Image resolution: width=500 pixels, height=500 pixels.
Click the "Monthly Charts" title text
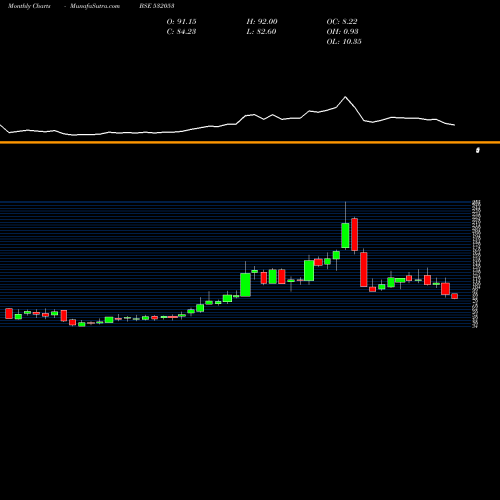[x=29, y=6]
